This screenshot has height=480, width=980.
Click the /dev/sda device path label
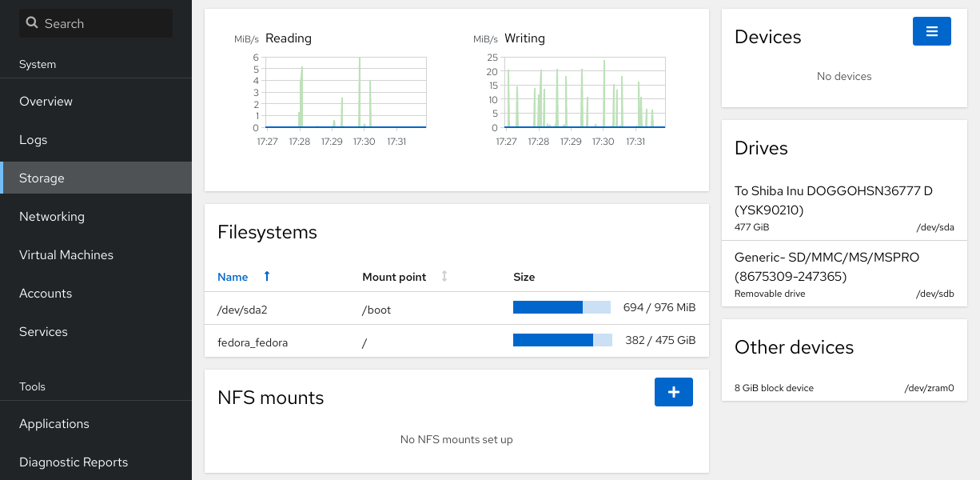(x=935, y=227)
